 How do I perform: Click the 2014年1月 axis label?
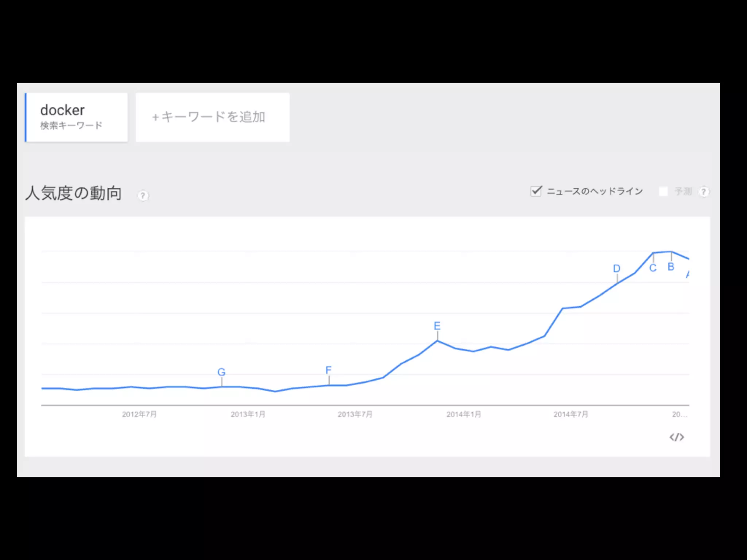point(464,414)
